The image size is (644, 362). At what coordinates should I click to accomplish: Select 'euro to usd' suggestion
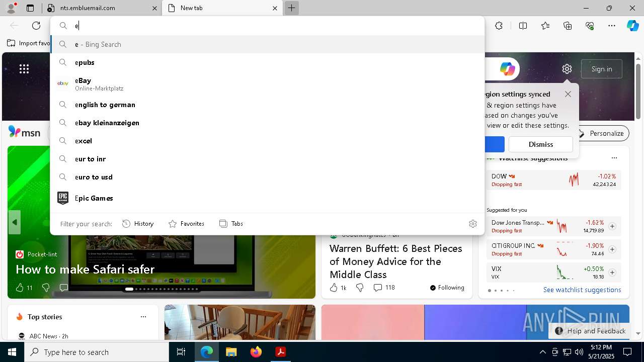pyautogui.click(x=267, y=177)
